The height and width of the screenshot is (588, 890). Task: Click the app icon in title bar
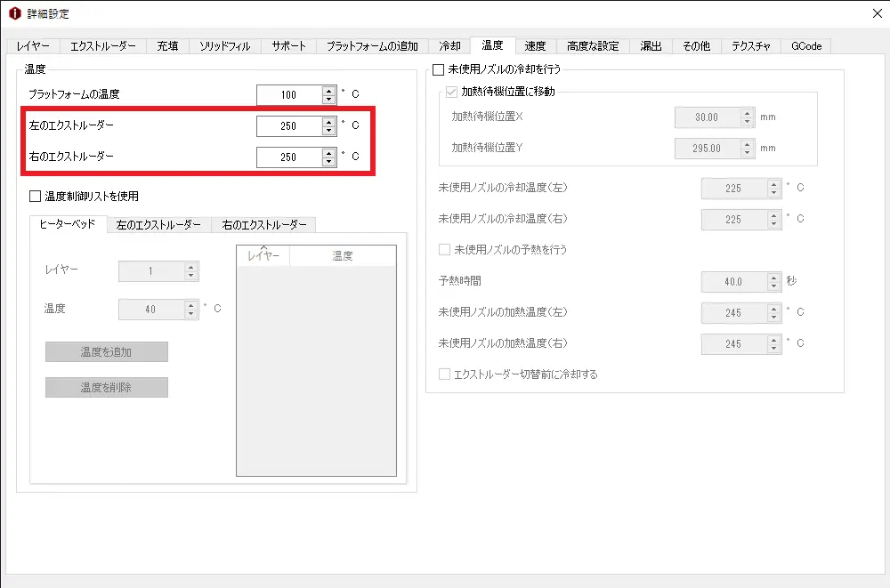tap(13, 13)
